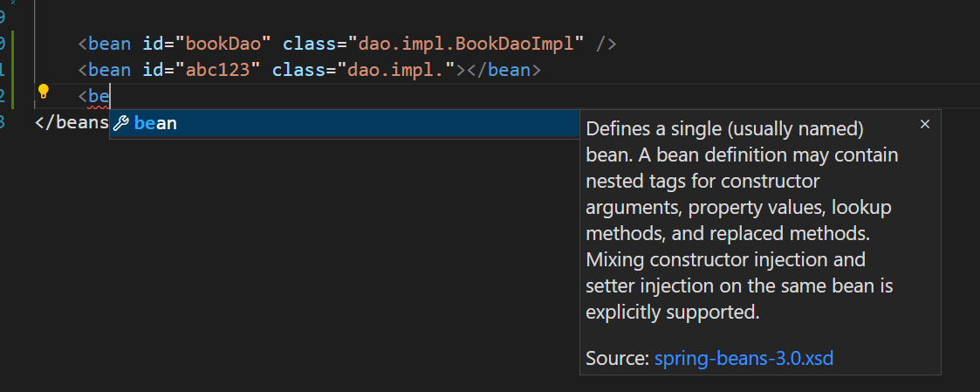Click the wrench icon beside the bean suggestion

coord(120,124)
